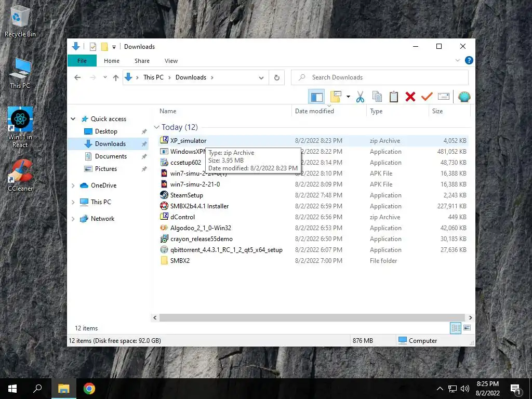
Task: Click the teal shell globe toolbar icon
Action: (x=464, y=97)
